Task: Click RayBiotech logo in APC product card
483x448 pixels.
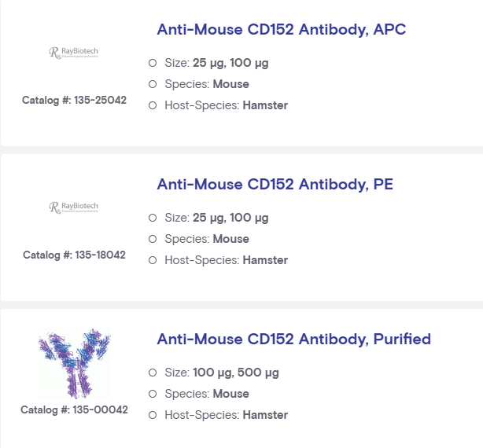Action: [x=74, y=53]
